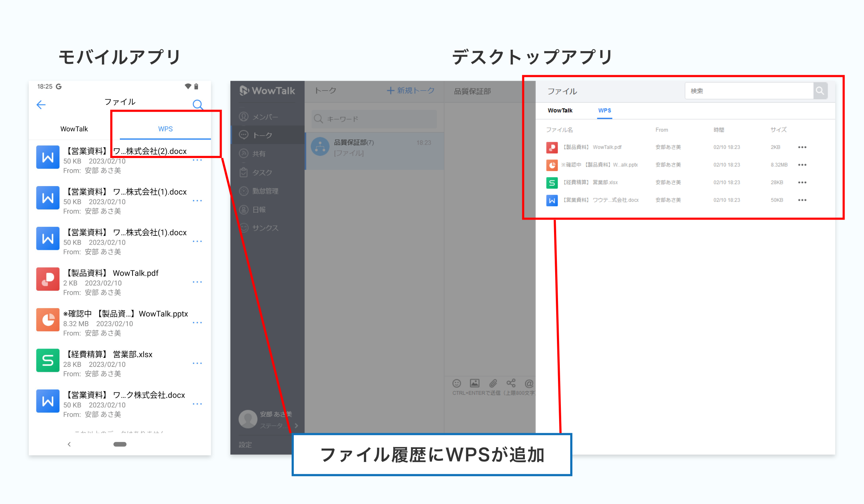Click the desktop file search button

[x=820, y=91]
